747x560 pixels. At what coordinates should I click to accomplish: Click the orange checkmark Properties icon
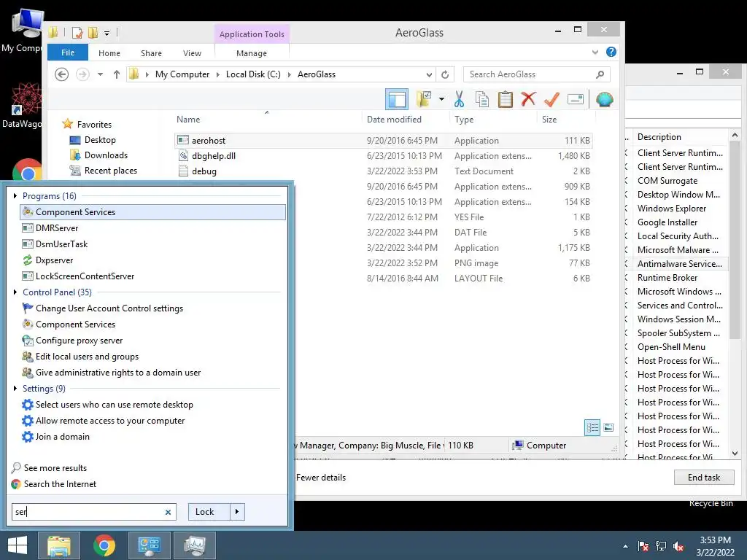(551, 99)
